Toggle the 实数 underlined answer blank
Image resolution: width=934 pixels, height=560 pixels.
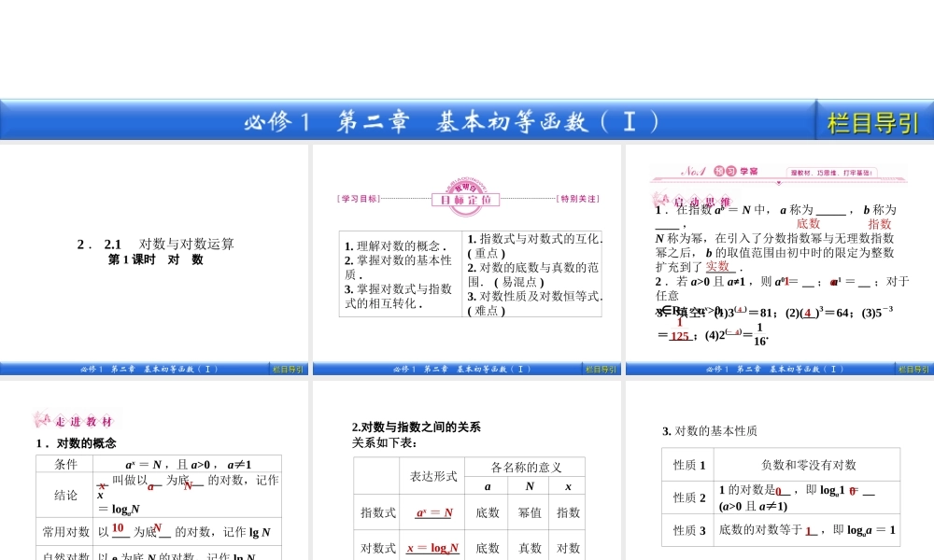[715, 267]
